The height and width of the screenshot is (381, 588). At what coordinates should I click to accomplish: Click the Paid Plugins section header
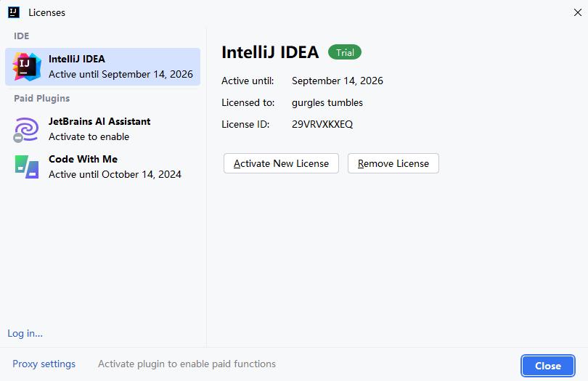[x=42, y=98]
